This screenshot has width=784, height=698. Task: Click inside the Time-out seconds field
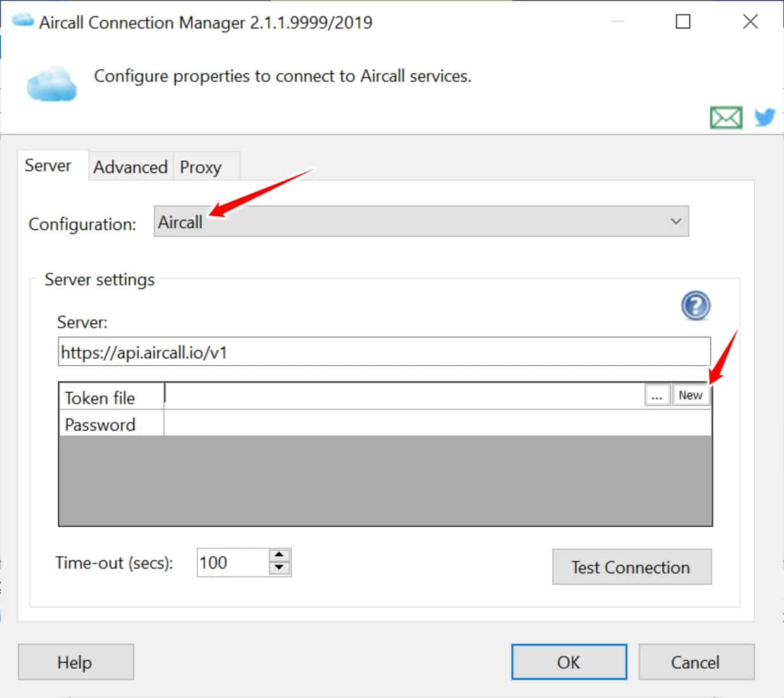(232, 562)
